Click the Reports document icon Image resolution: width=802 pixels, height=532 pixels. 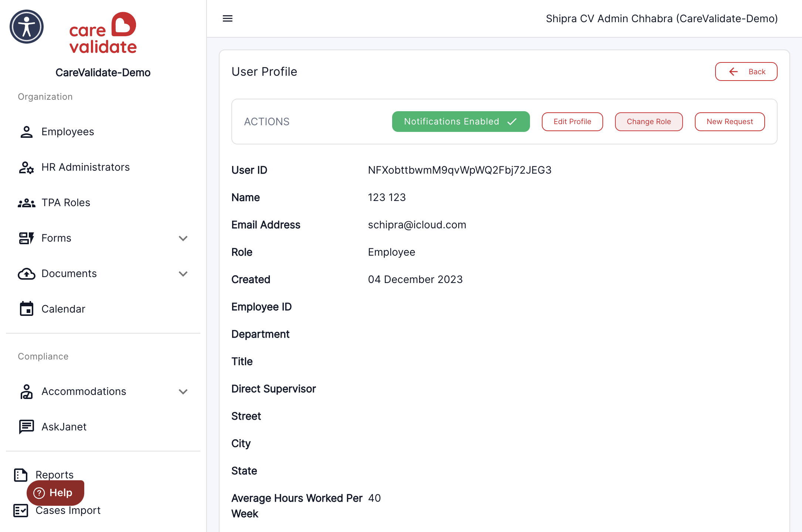[x=21, y=475]
